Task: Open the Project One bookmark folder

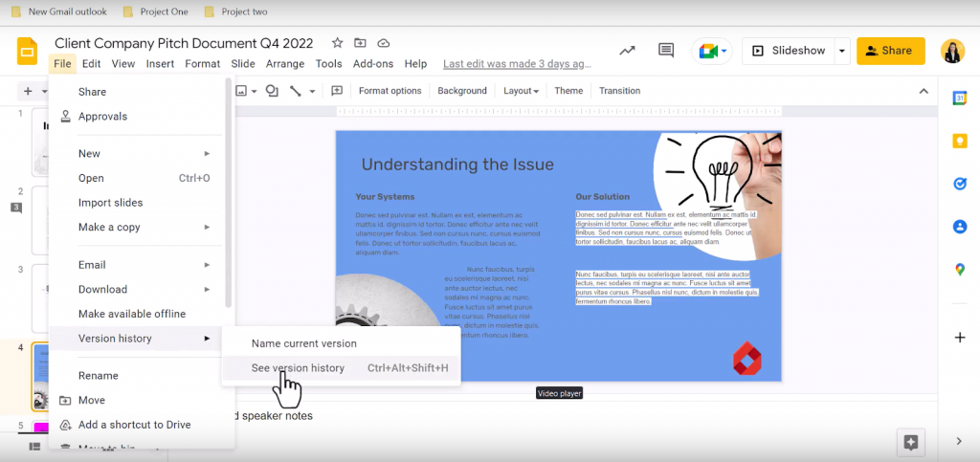Action: click(x=156, y=11)
